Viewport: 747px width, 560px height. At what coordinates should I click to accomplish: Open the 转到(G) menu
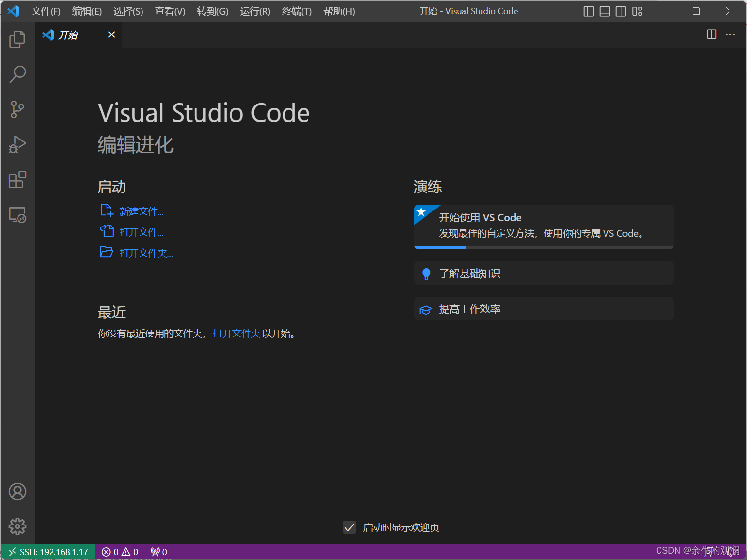tap(213, 11)
